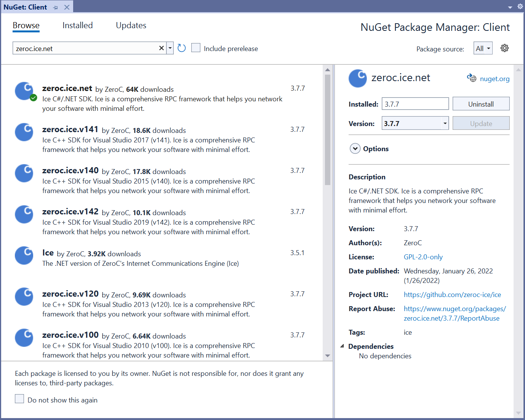Clear the search text with the X icon
This screenshot has height=420, width=525.
tap(161, 48)
